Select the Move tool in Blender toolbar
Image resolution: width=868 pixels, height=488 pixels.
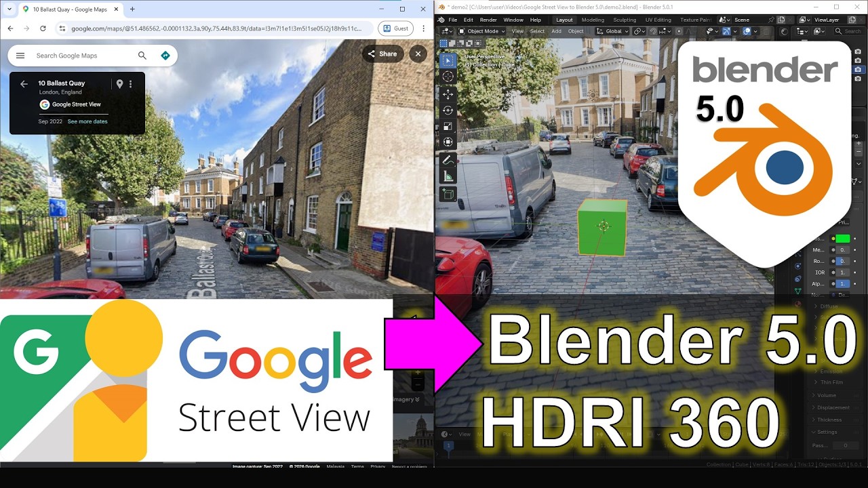click(x=448, y=95)
